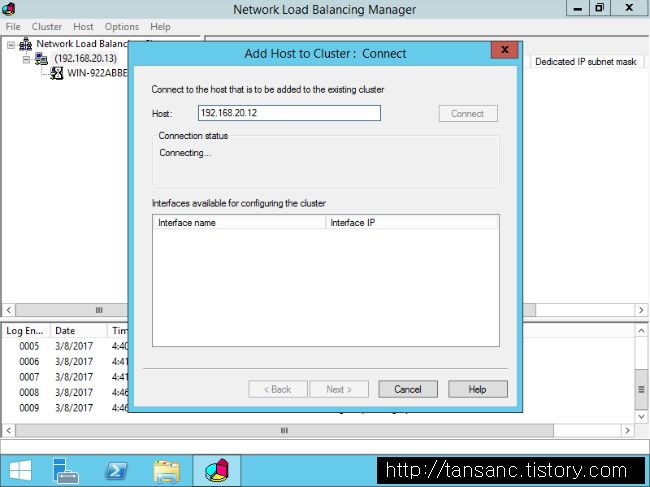
Task: Select the WIN-922ABBE host tree item
Action: pos(97,73)
